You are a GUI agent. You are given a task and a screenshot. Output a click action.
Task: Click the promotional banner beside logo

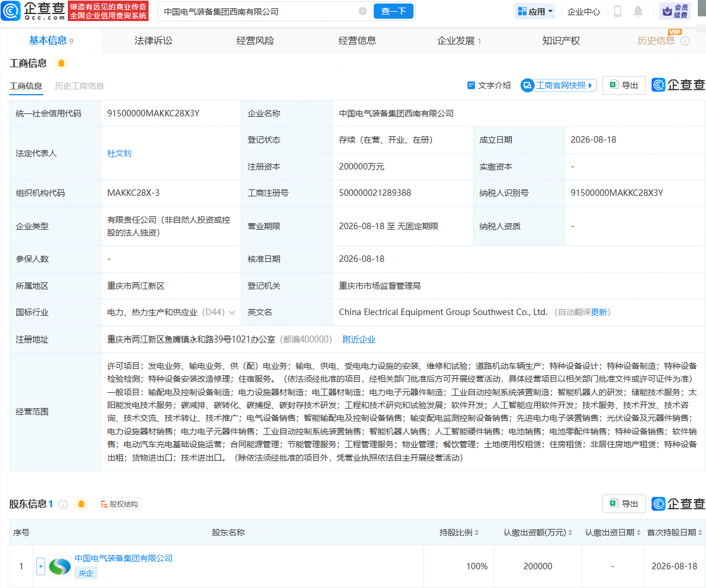pyautogui.click(x=108, y=11)
